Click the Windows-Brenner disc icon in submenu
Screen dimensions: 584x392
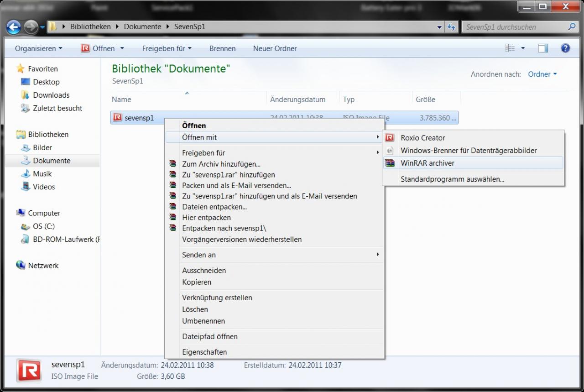pos(390,151)
